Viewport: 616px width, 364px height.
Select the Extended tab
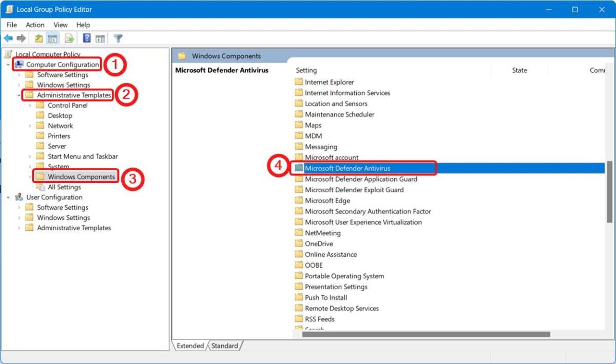[x=190, y=346]
